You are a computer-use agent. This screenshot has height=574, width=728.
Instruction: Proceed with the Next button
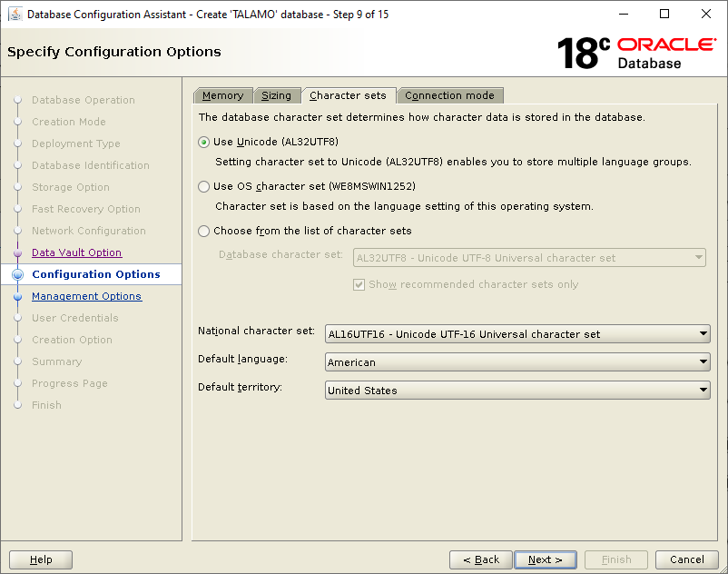click(546, 559)
